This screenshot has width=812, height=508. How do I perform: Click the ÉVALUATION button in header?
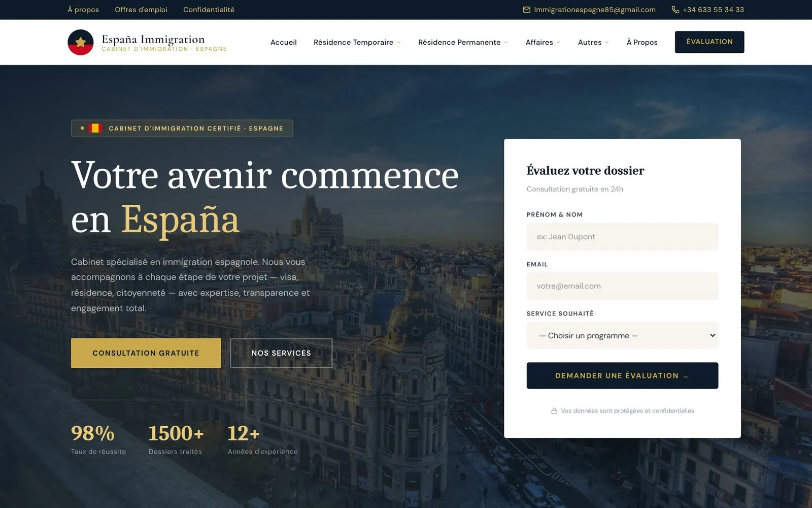[709, 42]
